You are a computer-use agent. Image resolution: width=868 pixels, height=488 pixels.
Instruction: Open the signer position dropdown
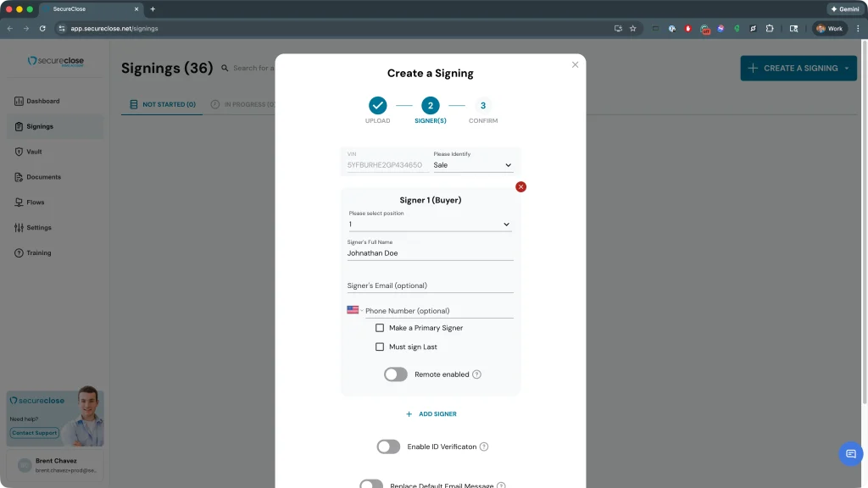coord(430,225)
